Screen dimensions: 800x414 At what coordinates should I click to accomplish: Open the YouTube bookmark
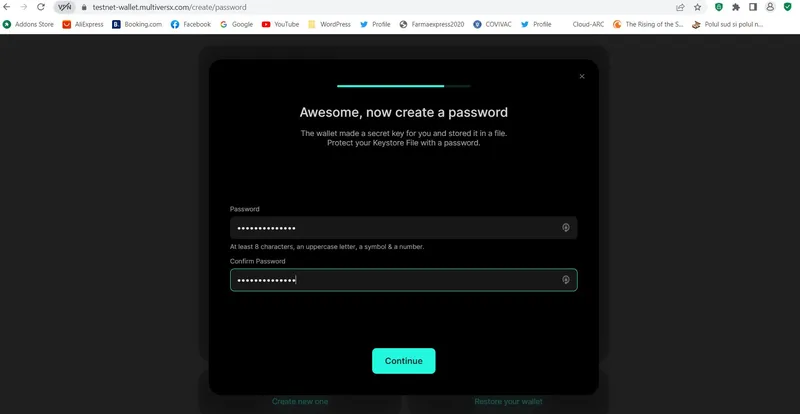(280, 24)
